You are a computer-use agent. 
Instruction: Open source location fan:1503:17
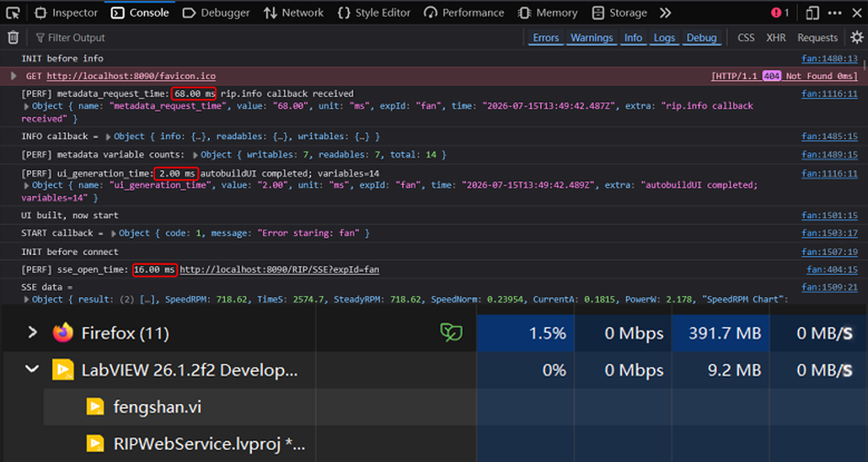tap(829, 233)
